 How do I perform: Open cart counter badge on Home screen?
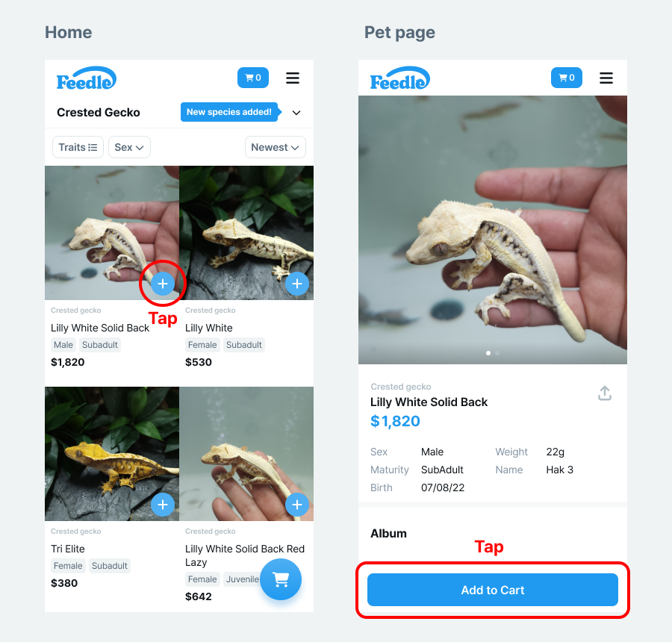[x=253, y=78]
